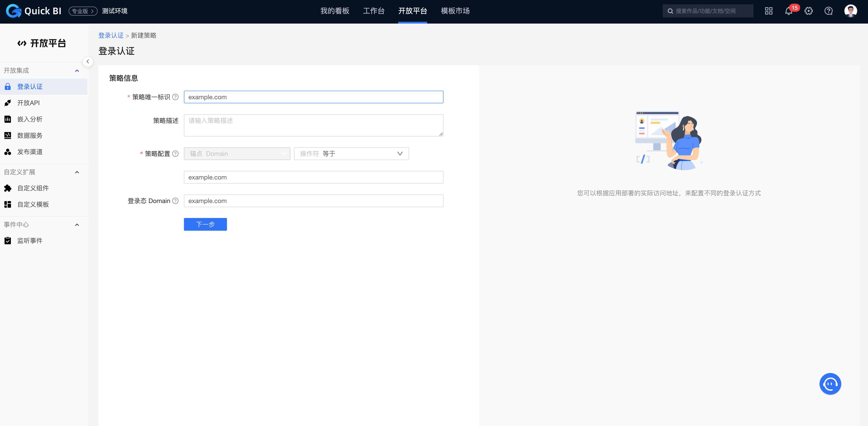Click help icon beside 策略唯一标识

point(175,97)
